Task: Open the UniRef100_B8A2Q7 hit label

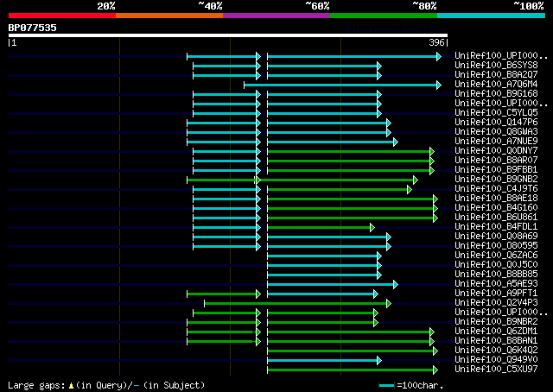Action: click(496, 75)
